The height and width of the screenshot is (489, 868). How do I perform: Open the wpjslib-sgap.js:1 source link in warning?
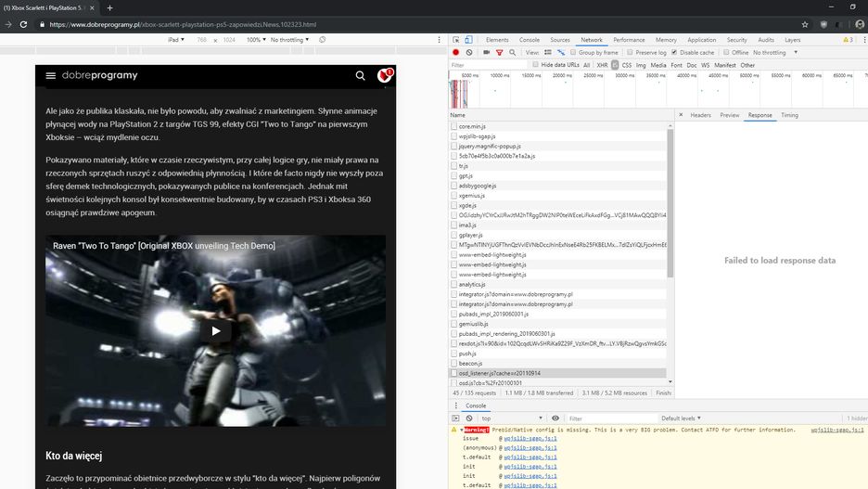[836, 430]
